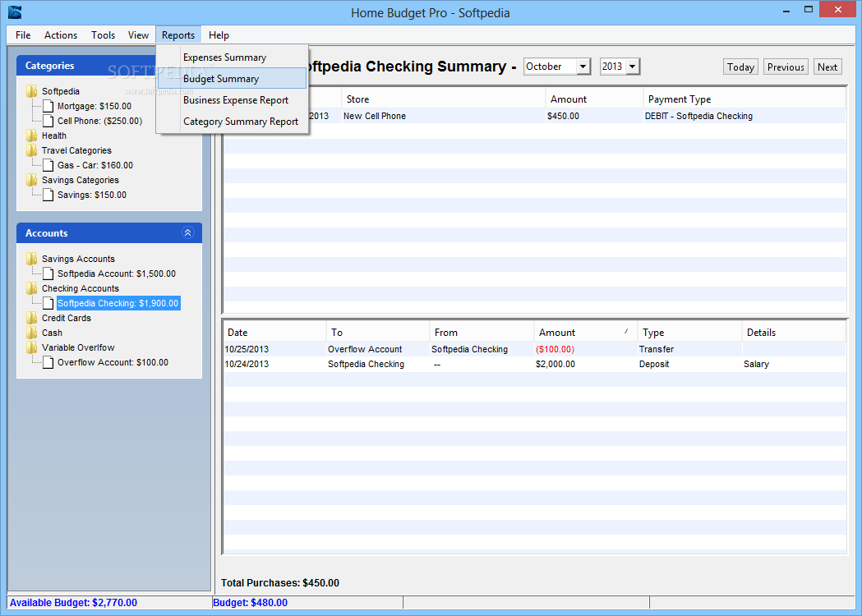Sort transactions by To column header
The height and width of the screenshot is (616, 862).
point(378,333)
